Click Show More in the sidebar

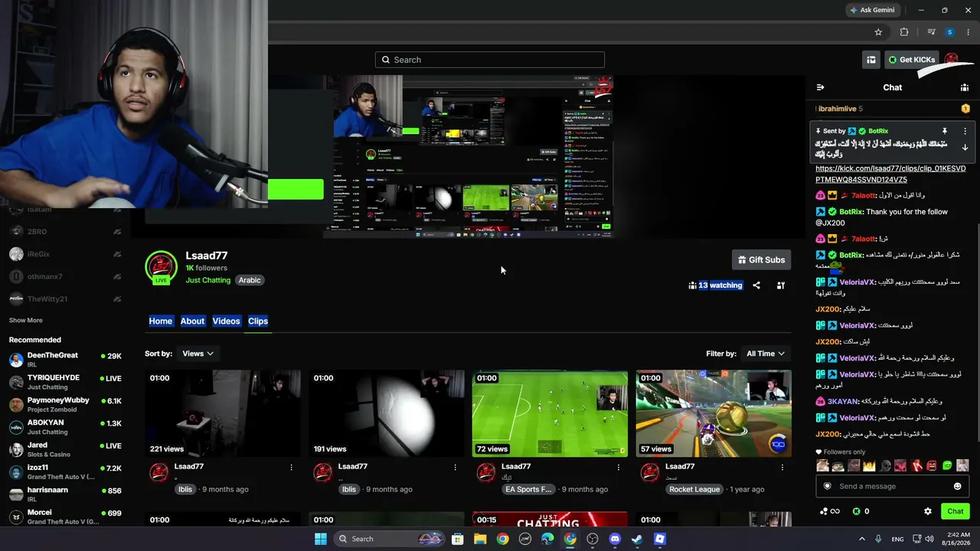pos(26,321)
